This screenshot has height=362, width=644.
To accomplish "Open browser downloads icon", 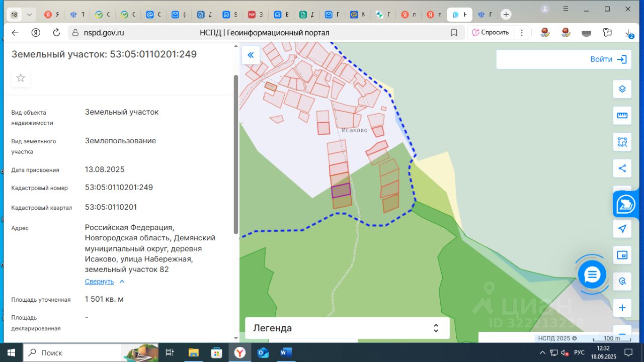I will coord(628,33).
